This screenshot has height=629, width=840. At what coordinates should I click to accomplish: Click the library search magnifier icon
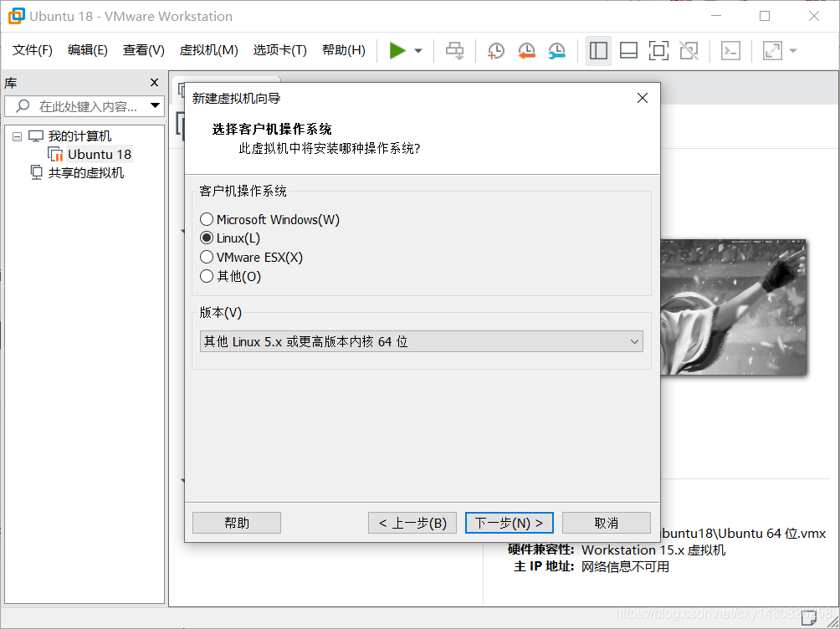click(x=23, y=106)
